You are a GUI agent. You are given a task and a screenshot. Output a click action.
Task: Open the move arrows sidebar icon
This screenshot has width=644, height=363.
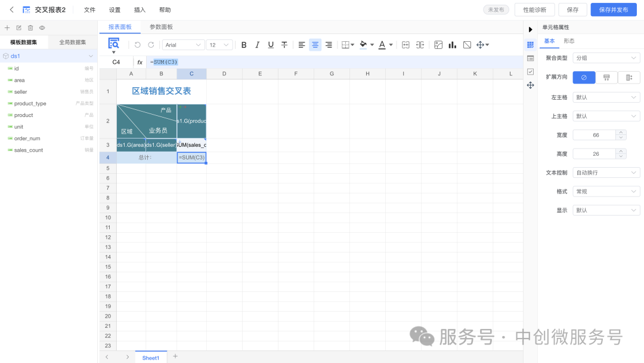pos(530,85)
